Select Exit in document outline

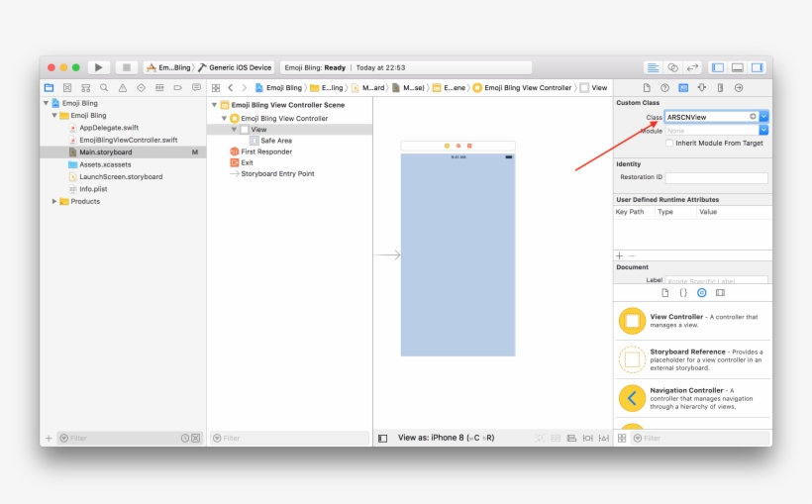[x=242, y=162]
